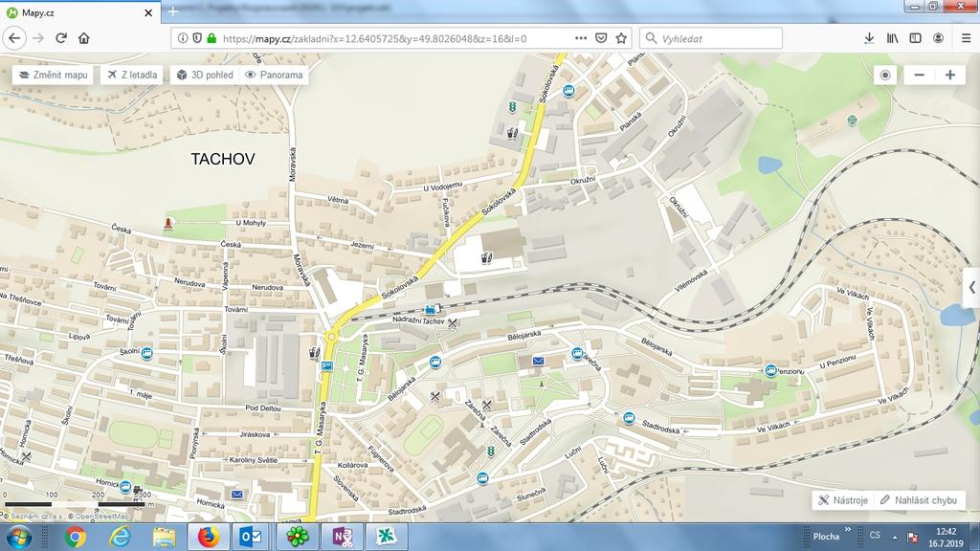Click the bus stop icon near Lučni street
This screenshot has width=980, height=551.
[482, 478]
